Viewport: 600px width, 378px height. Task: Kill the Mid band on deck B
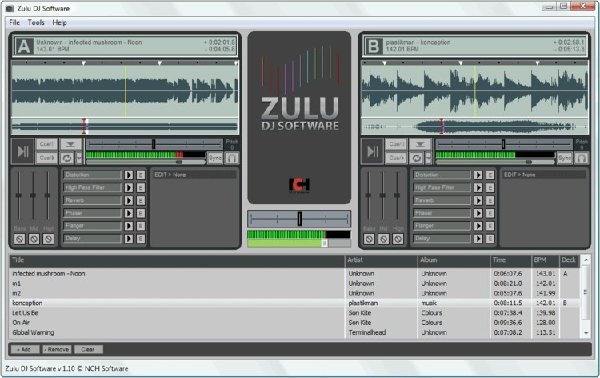tap(383, 239)
